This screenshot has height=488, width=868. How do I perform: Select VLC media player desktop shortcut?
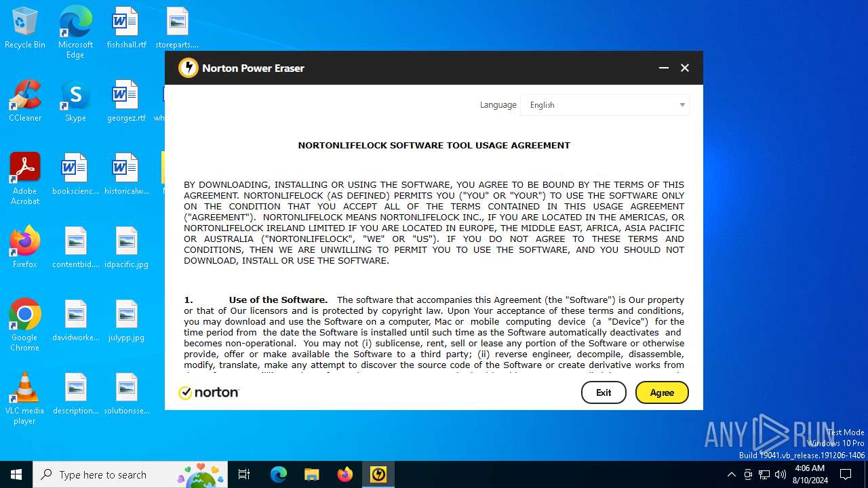pos(25,399)
